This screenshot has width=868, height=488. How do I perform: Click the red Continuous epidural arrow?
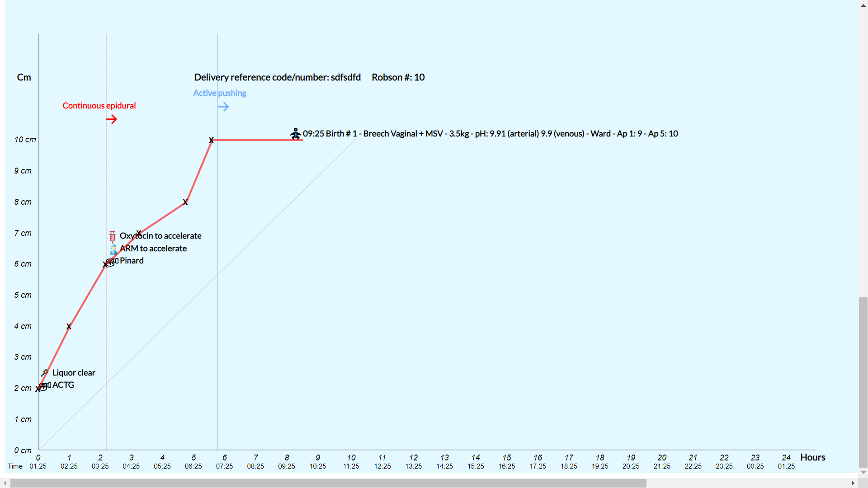point(111,119)
